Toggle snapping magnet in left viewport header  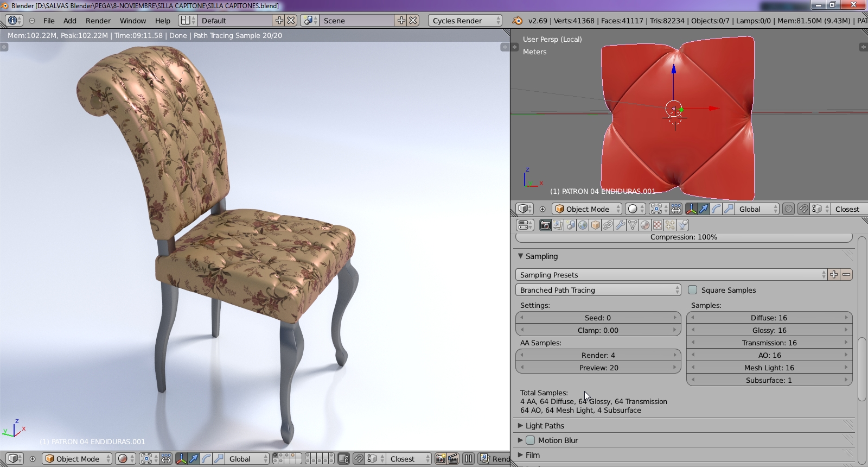pos(359,459)
